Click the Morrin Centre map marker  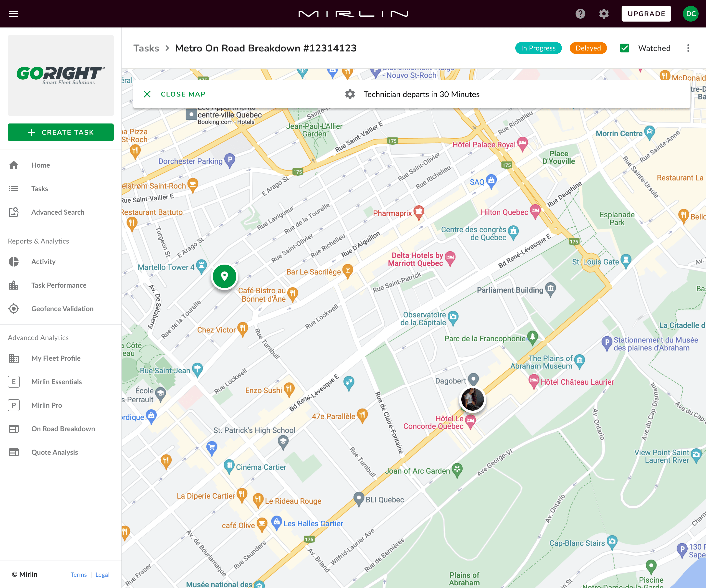pyautogui.click(x=650, y=133)
